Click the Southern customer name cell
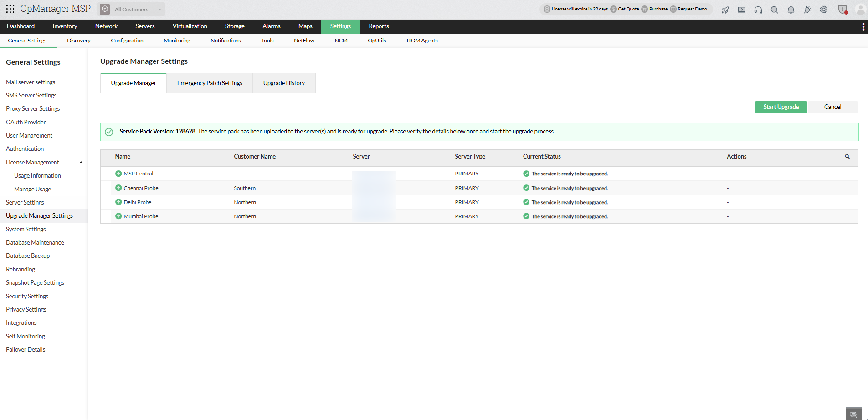Viewport: 868px width, 420px height. [245, 188]
